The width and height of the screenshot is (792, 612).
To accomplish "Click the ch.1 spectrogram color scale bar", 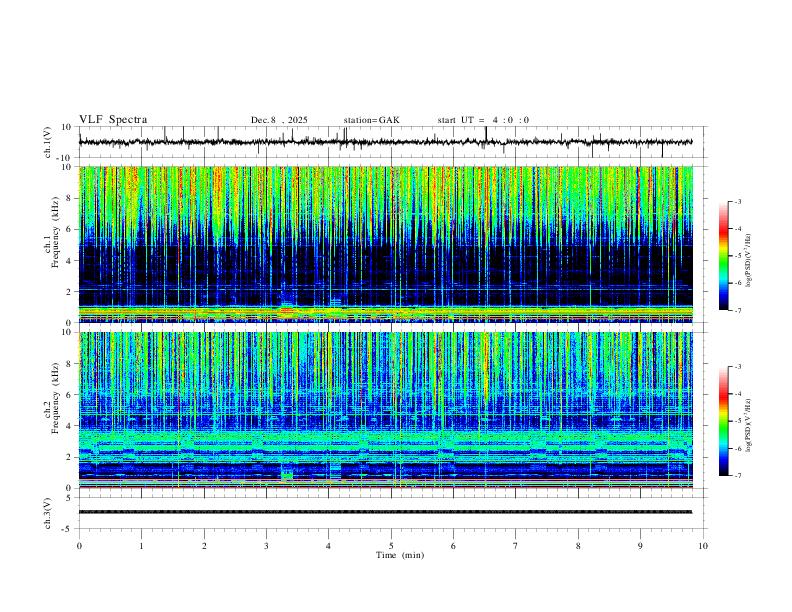I will (x=724, y=256).
